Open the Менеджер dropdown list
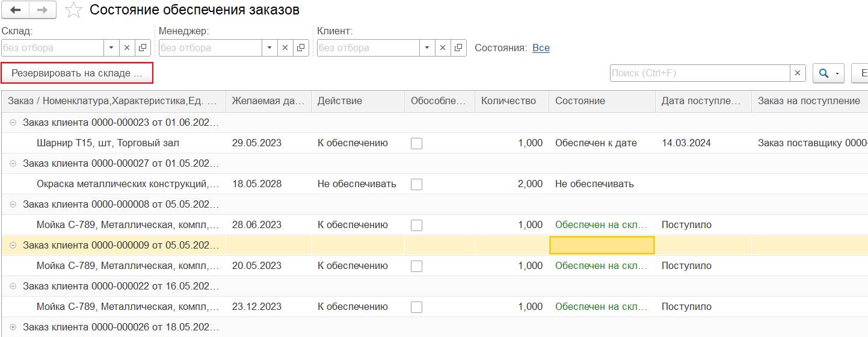Screen dimensions: 868x337 click(x=269, y=48)
